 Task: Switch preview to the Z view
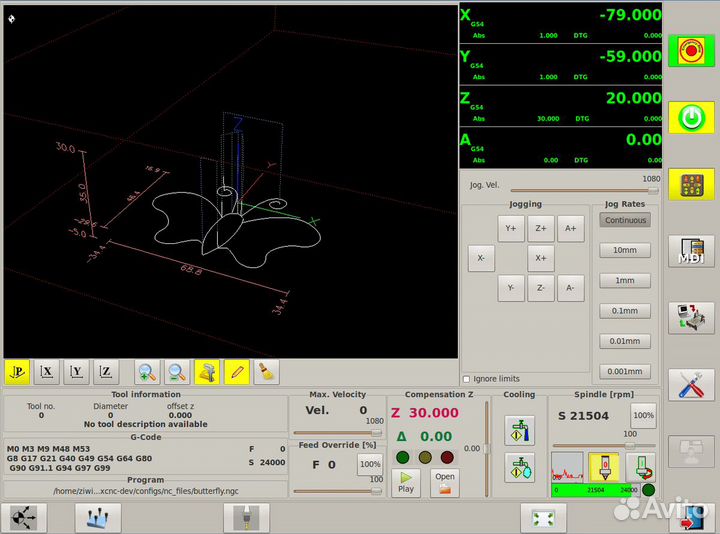click(x=106, y=372)
